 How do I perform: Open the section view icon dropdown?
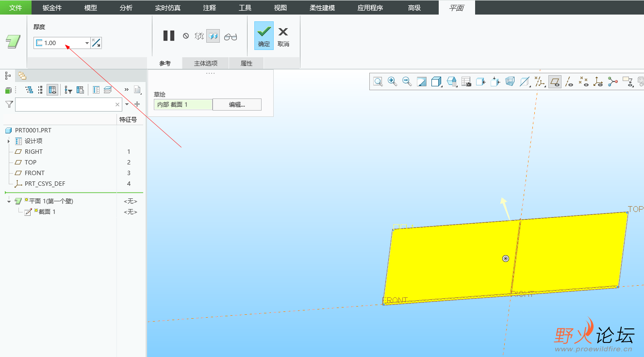[x=525, y=81]
